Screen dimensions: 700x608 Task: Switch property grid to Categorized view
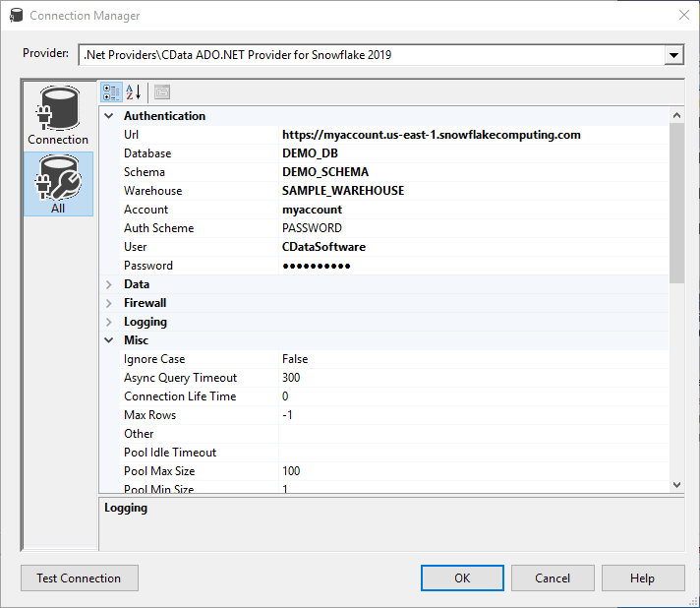tap(112, 92)
